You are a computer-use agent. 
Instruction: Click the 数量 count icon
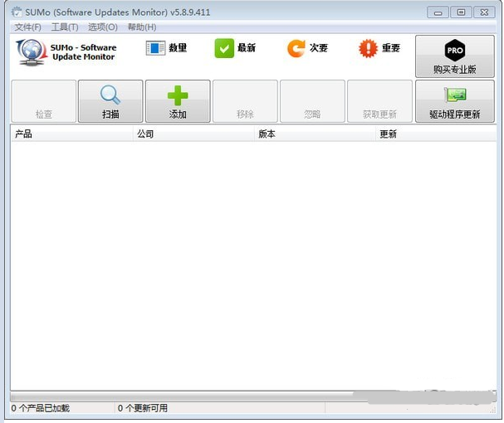(155, 48)
